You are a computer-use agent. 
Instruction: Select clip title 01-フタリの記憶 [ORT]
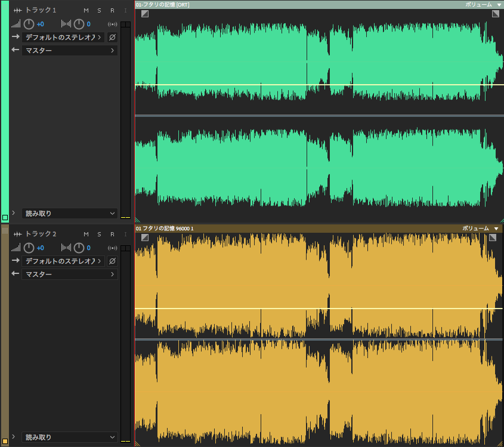point(163,5)
